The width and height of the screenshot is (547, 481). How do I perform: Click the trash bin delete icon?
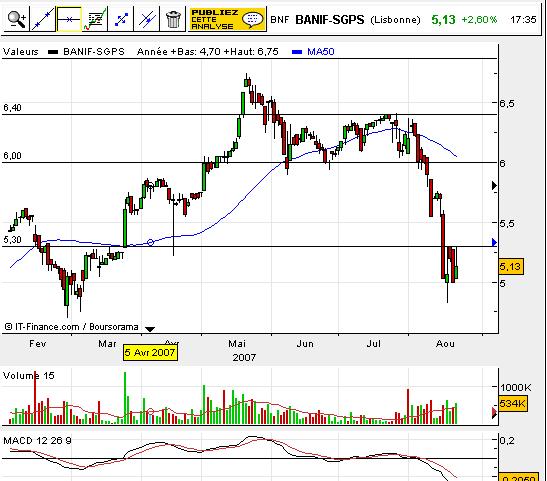(x=173, y=19)
